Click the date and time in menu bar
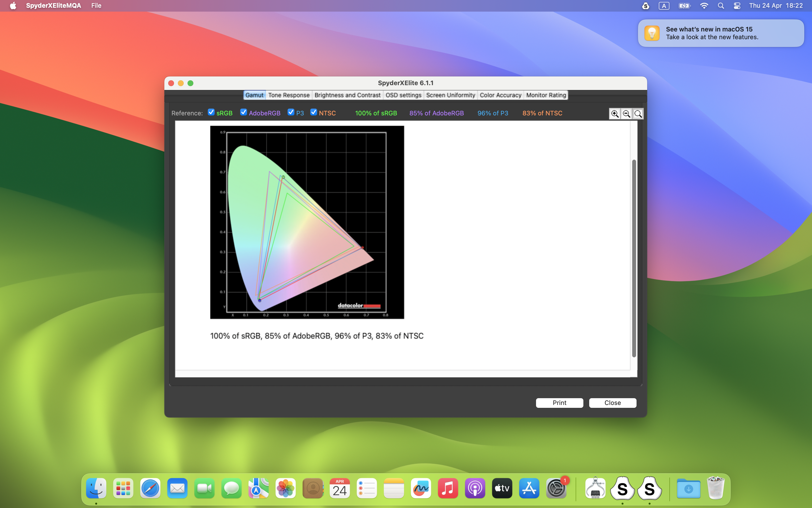Image resolution: width=812 pixels, height=508 pixels. 776,6
